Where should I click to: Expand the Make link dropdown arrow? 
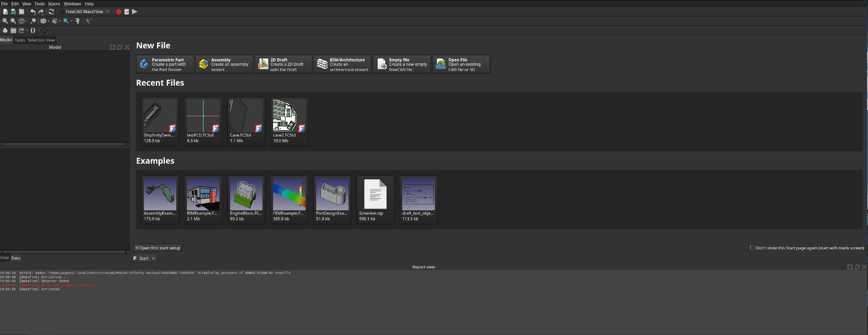pyautogui.click(x=27, y=31)
